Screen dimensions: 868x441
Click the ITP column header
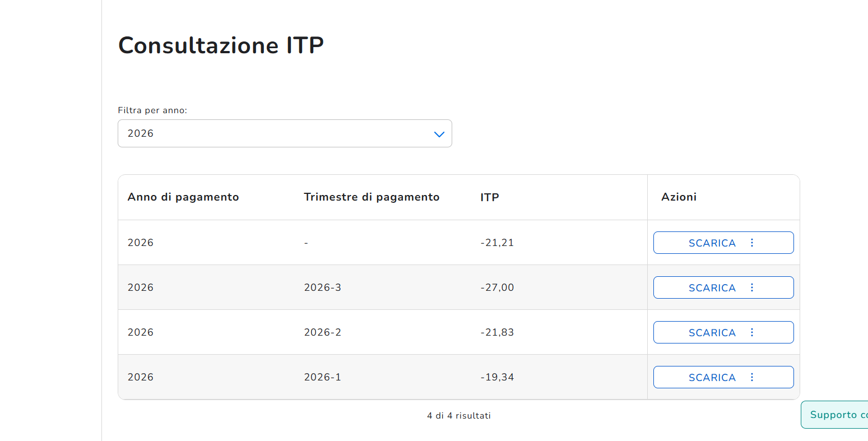(x=490, y=197)
